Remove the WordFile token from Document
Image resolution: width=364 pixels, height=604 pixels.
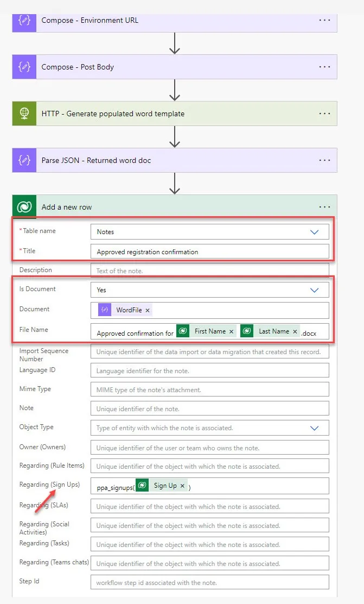coord(148,311)
